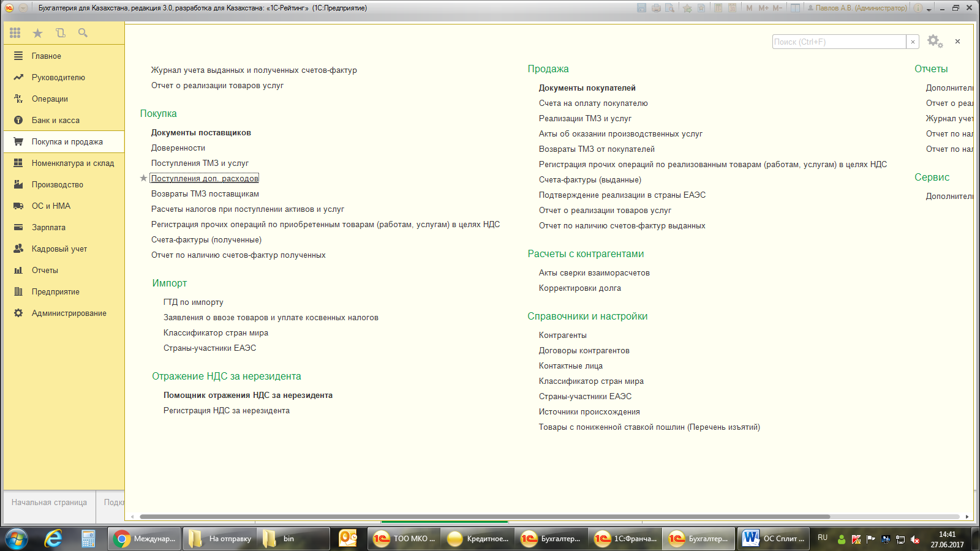Click the M- memory button

pos(777,8)
